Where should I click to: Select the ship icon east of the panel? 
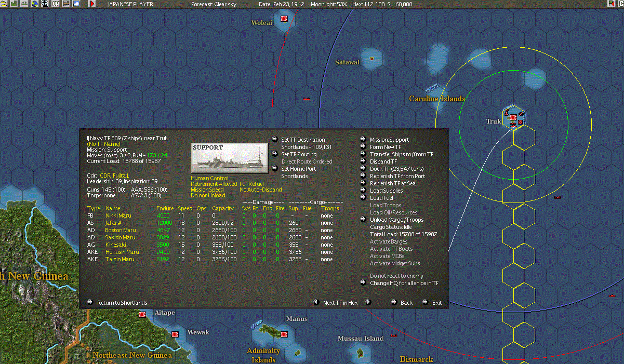pyautogui.click(x=558, y=197)
